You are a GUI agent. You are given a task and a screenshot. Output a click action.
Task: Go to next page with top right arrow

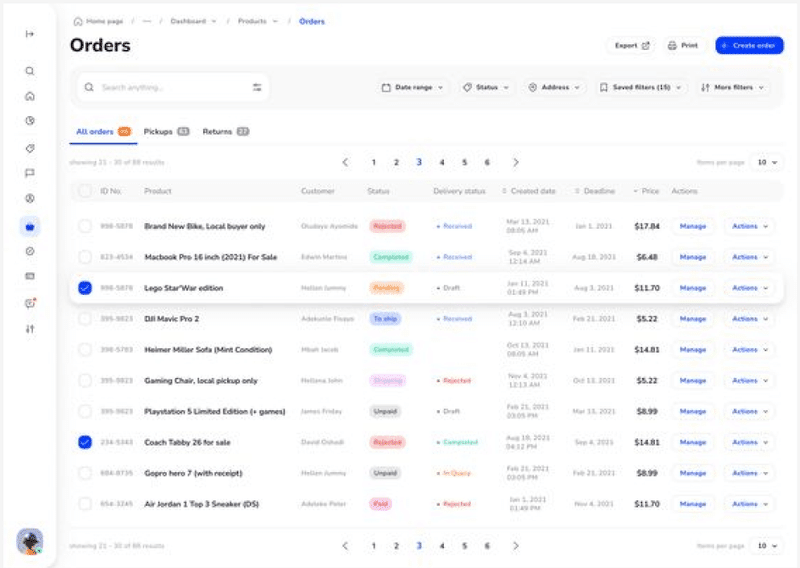(x=516, y=162)
